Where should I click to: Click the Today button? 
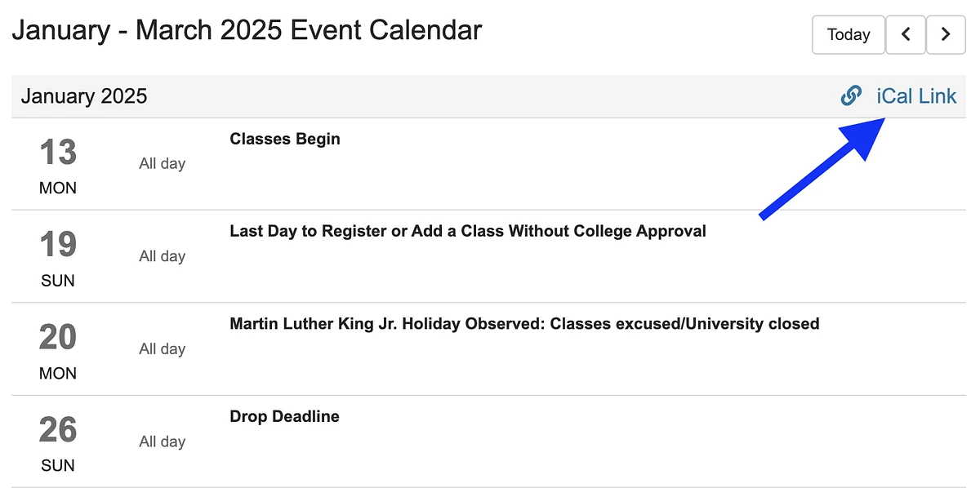click(848, 34)
